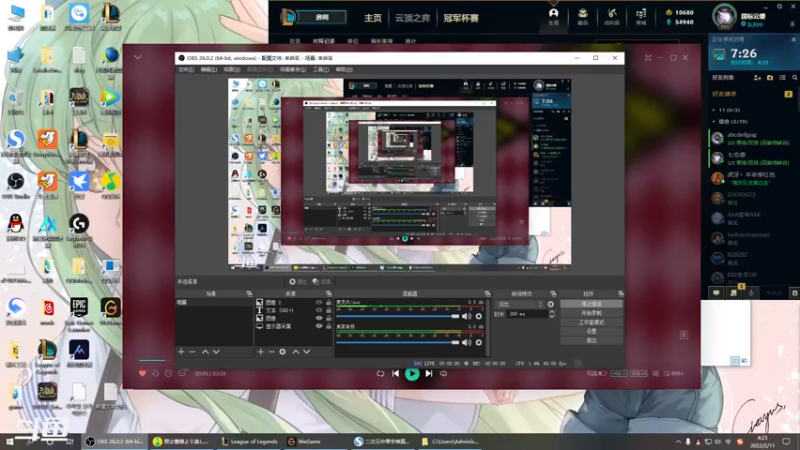Adjust the microphone/Aux volume slider
Screen dimensions: 800x450
point(398,316)
